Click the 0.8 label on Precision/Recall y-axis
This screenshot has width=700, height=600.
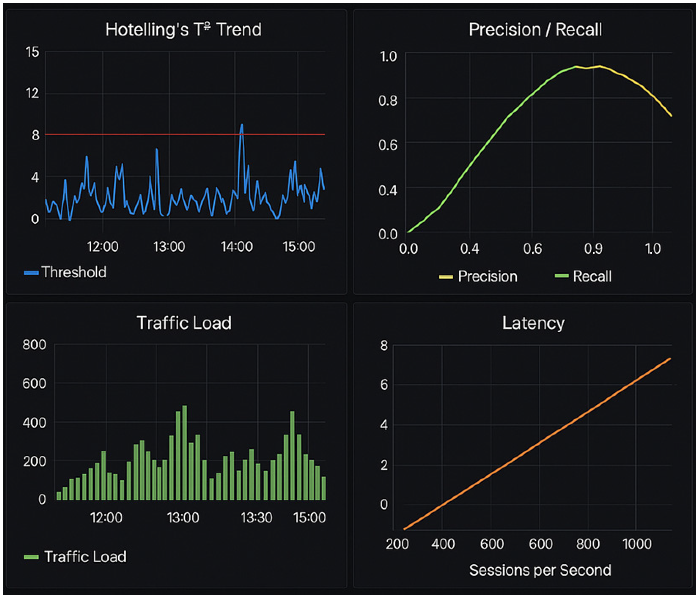tap(388, 101)
